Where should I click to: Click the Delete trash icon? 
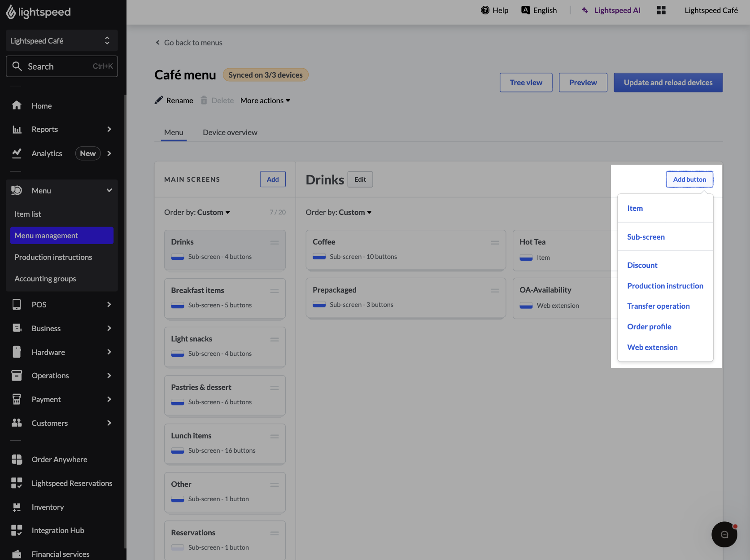pos(204,100)
